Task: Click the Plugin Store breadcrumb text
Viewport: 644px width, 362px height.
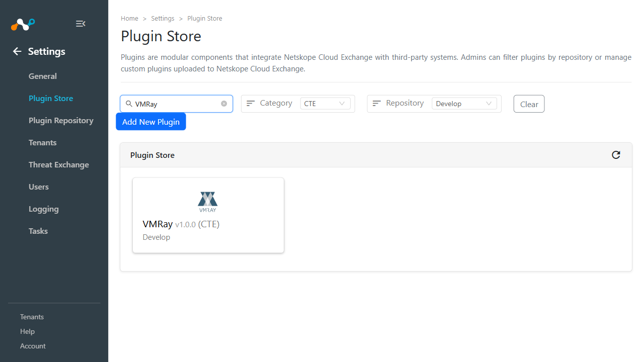Action: point(205,18)
